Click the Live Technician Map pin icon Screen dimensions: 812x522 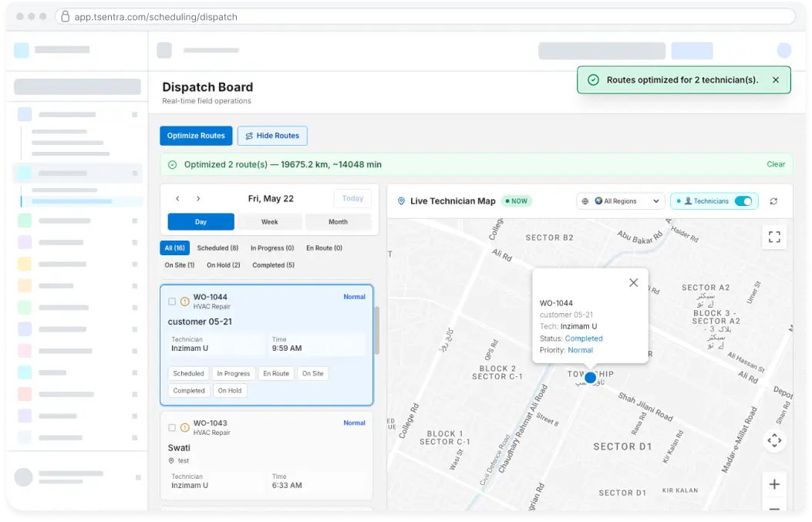401,201
